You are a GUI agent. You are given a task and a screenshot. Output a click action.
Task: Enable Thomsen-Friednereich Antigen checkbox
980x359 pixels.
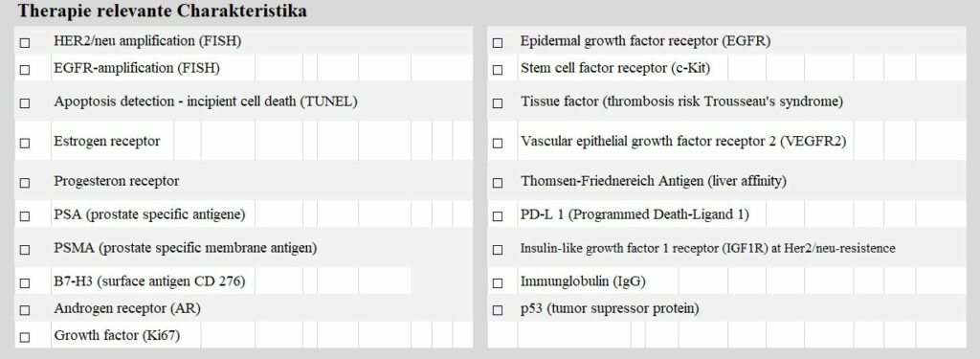pyautogui.click(x=498, y=183)
